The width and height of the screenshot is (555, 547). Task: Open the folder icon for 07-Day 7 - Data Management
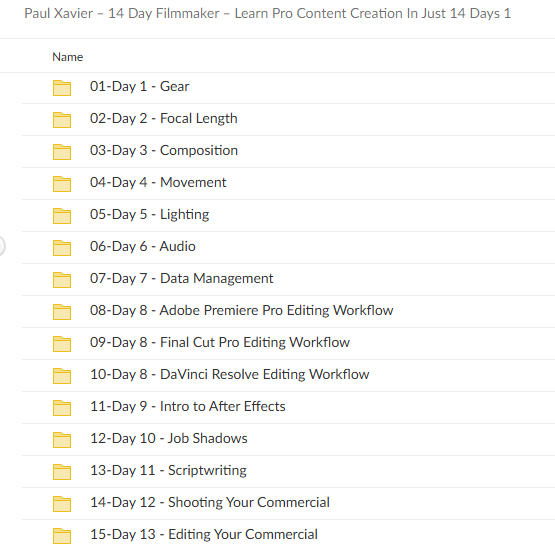pos(62,279)
